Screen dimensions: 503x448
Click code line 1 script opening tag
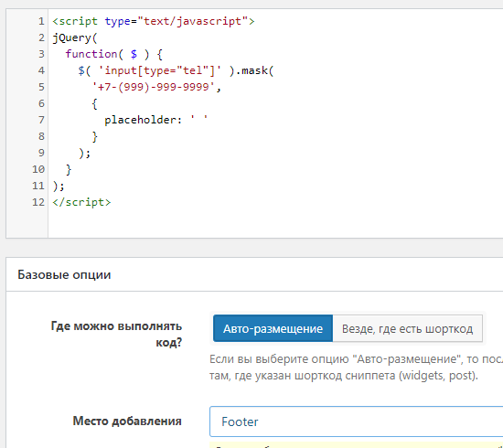pyautogui.click(x=154, y=21)
